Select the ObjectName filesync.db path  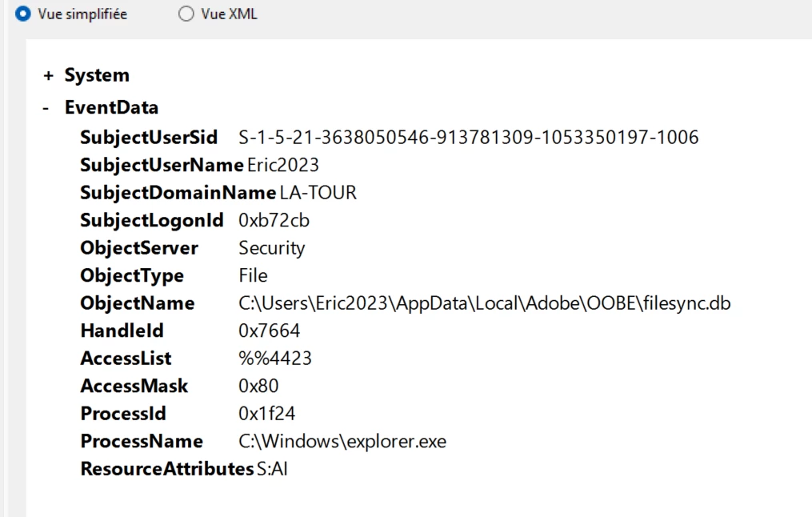click(484, 303)
